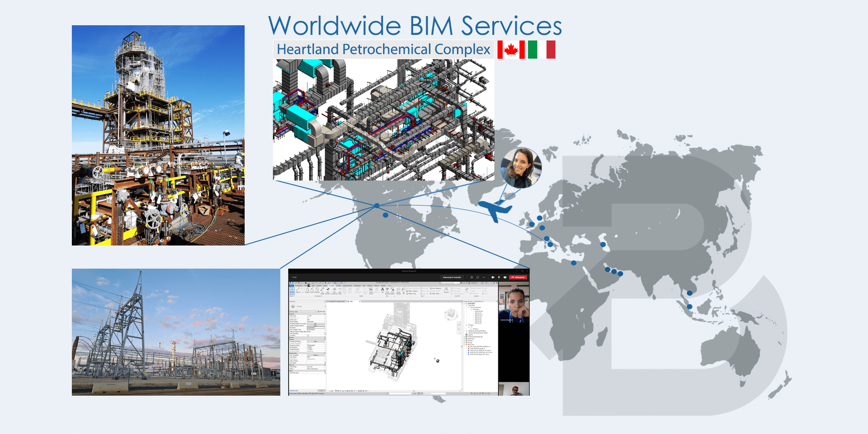The width and height of the screenshot is (868, 434).
Task: Mute the microphone in the meeting bar
Action: 499,277
